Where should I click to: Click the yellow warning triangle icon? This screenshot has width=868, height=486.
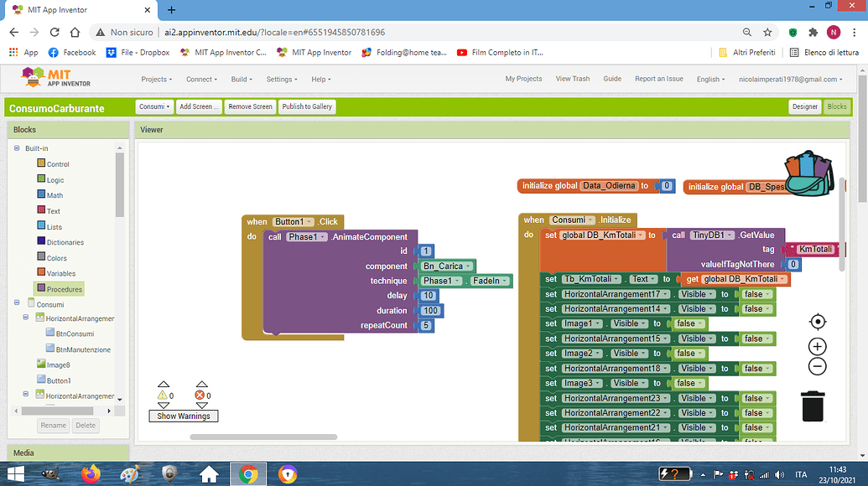[x=162, y=396]
